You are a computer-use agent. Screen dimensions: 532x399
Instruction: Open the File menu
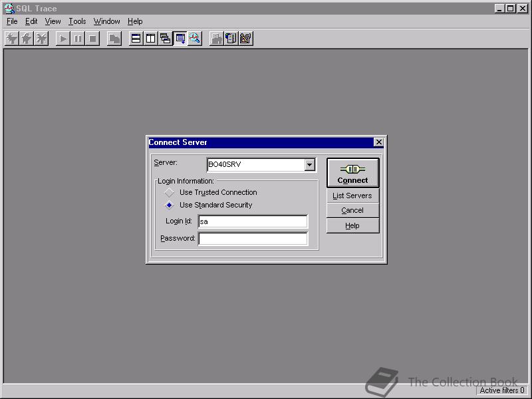12,21
